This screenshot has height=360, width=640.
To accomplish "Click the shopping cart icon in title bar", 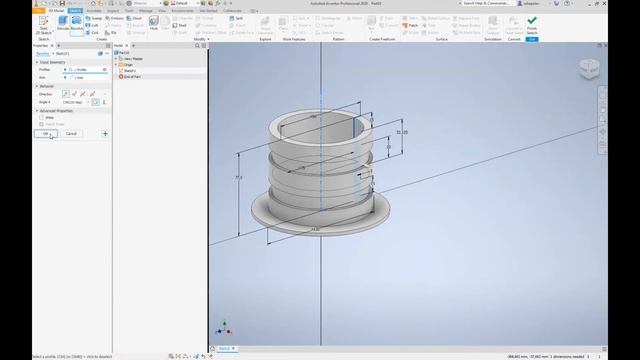I will (556, 3).
